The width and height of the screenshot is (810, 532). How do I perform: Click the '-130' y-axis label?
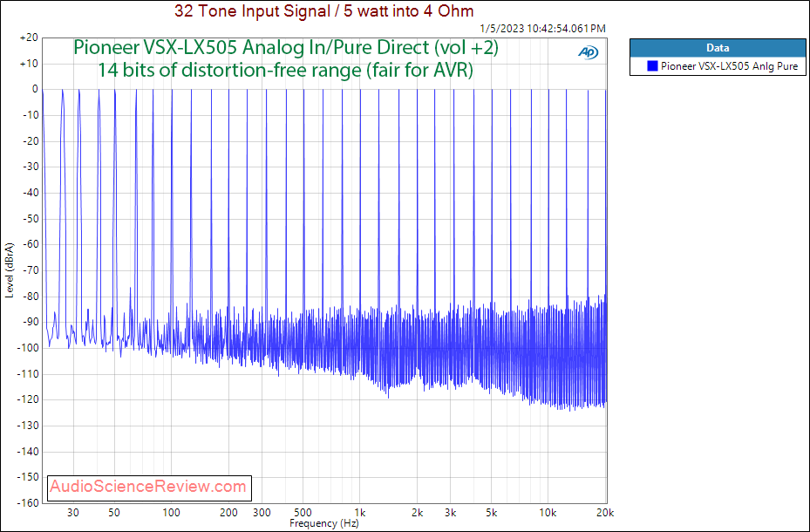(x=29, y=426)
